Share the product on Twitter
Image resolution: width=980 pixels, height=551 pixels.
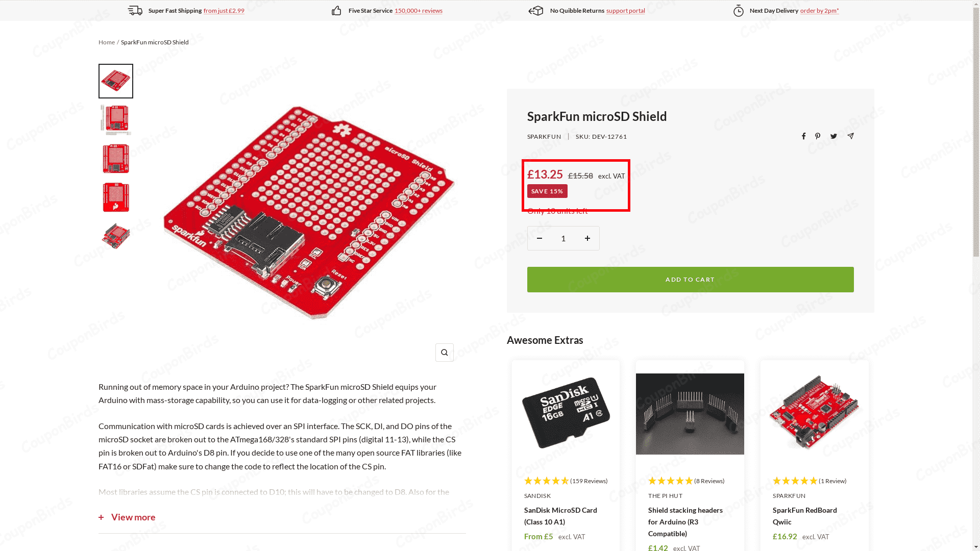[833, 136]
